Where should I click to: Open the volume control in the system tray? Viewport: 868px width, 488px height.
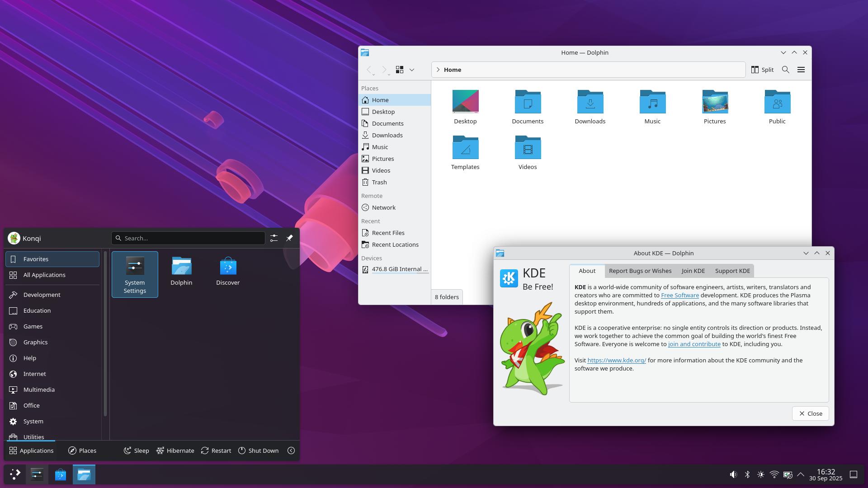733,474
